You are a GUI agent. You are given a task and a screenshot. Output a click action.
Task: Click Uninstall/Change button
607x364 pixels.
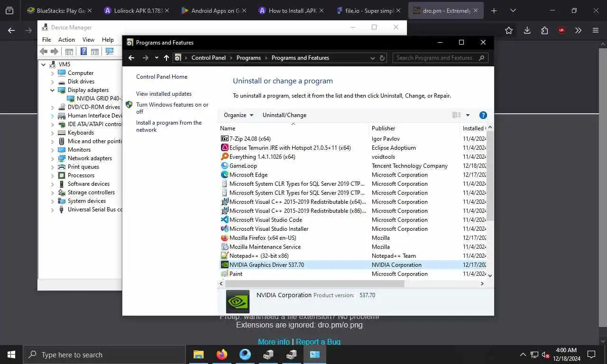285,115
